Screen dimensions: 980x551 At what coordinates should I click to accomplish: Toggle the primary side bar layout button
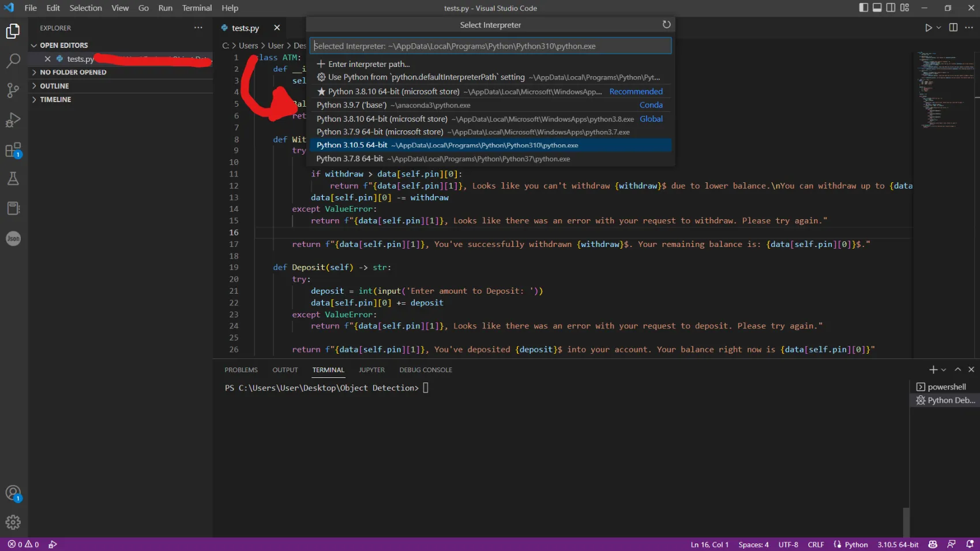click(863, 8)
